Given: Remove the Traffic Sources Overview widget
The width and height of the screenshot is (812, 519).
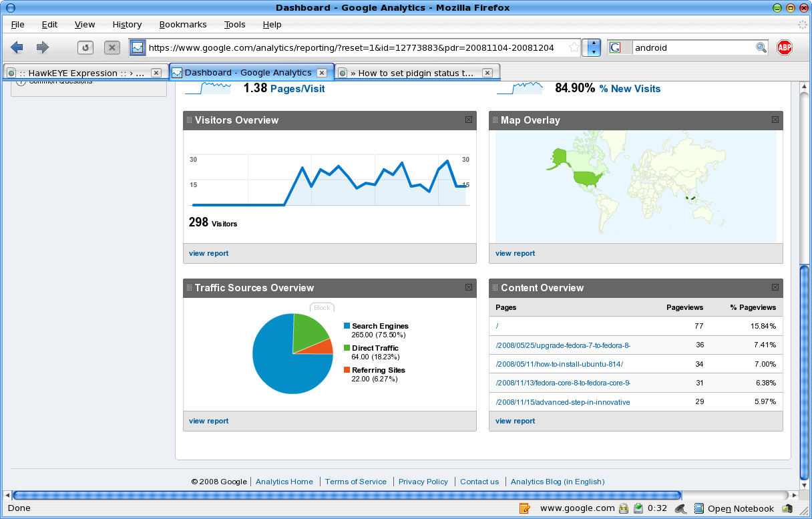Looking at the screenshot, I should click(x=469, y=287).
